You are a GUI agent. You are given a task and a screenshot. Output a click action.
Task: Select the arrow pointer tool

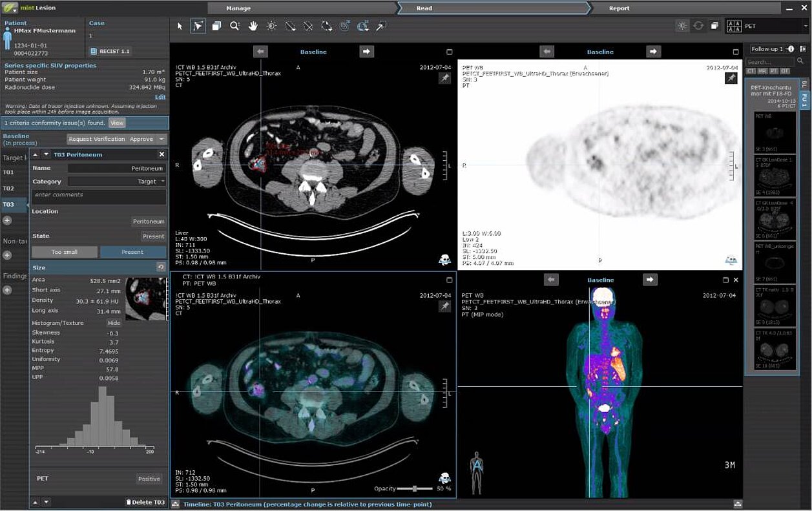180,26
